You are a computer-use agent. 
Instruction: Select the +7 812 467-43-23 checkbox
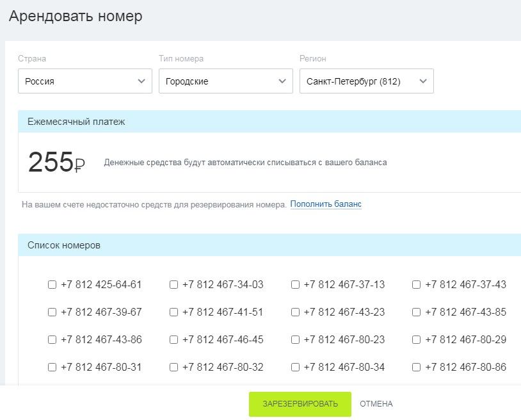295,312
